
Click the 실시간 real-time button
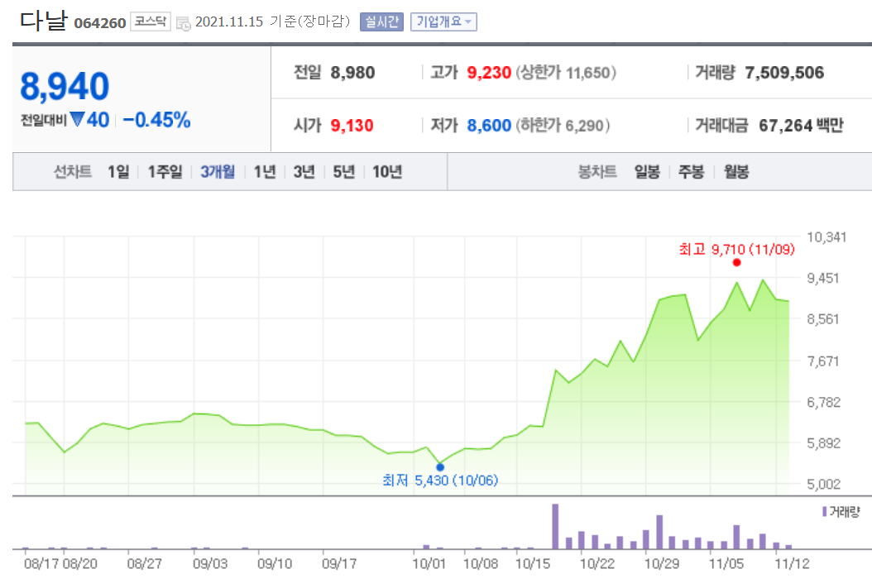point(381,22)
